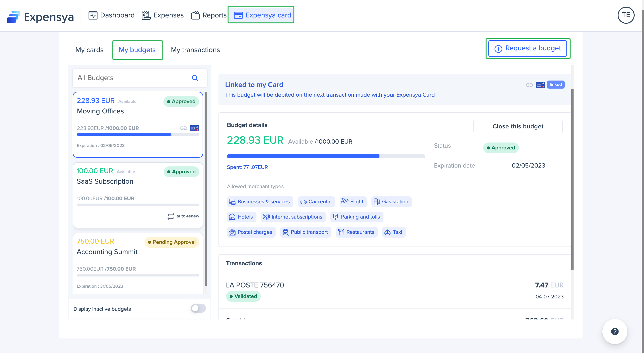Click the help question mark icon

pyautogui.click(x=614, y=332)
